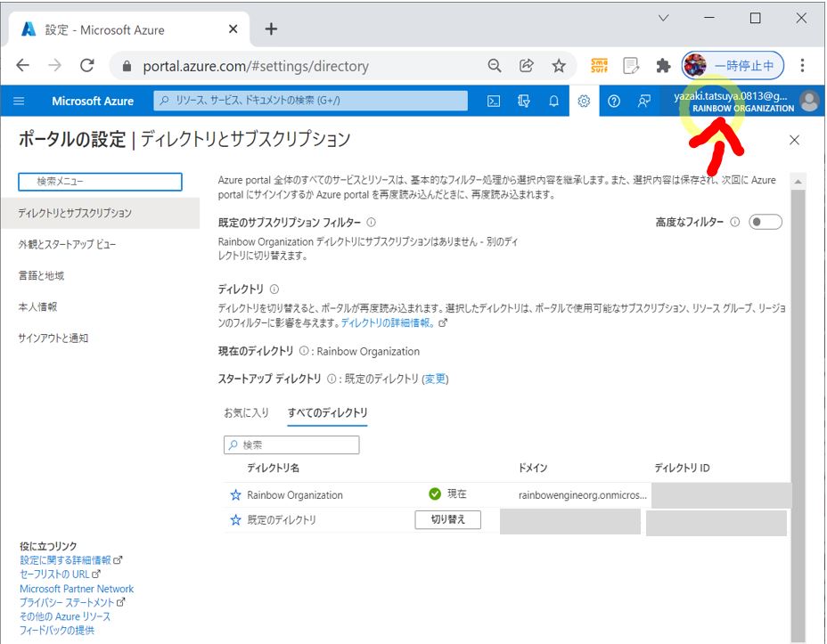The height and width of the screenshot is (644, 827).
Task: Open the browser Extensions puzzle icon
Action: point(663,65)
